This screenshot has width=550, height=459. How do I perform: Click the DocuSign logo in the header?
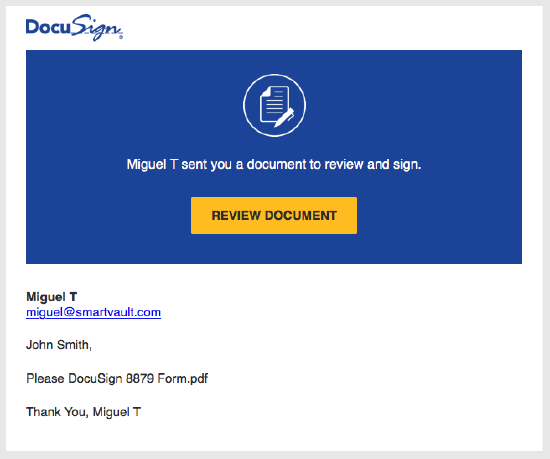point(74,27)
